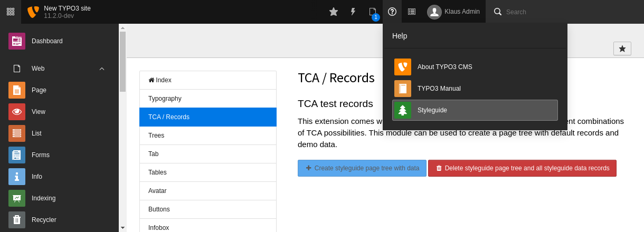Collapse the Web module group

(x=102, y=69)
